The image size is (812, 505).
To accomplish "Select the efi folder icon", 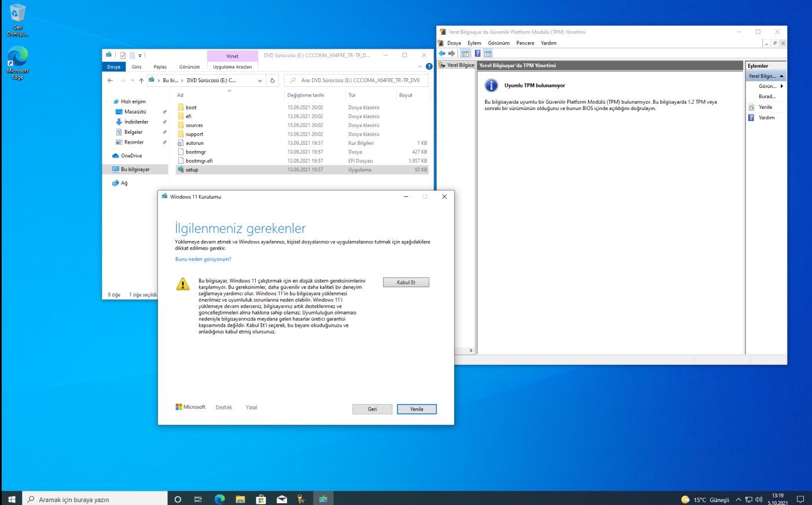I will pyautogui.click(x=181, y=116).
